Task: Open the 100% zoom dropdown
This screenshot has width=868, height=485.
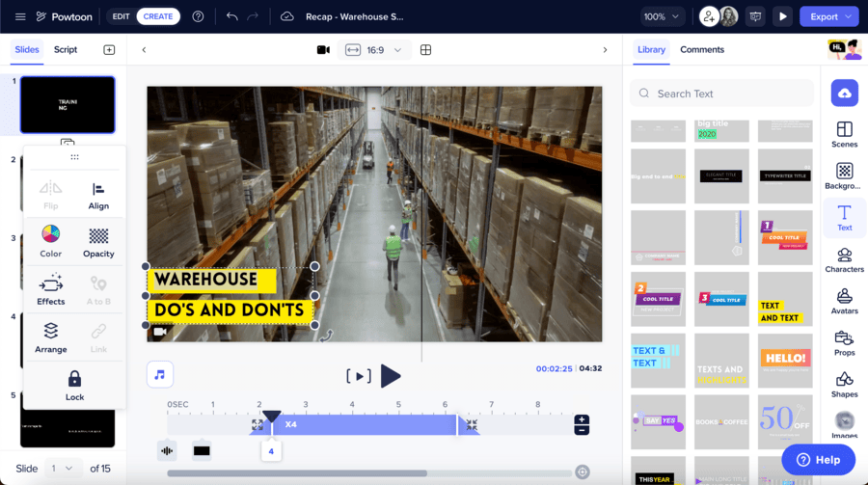Action: click(662, 16)
